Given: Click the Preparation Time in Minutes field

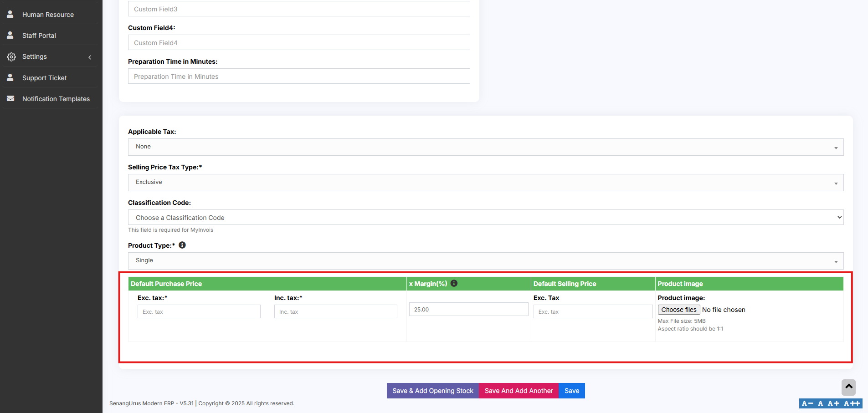Looking at the screenshot, I should click(298, 76).
